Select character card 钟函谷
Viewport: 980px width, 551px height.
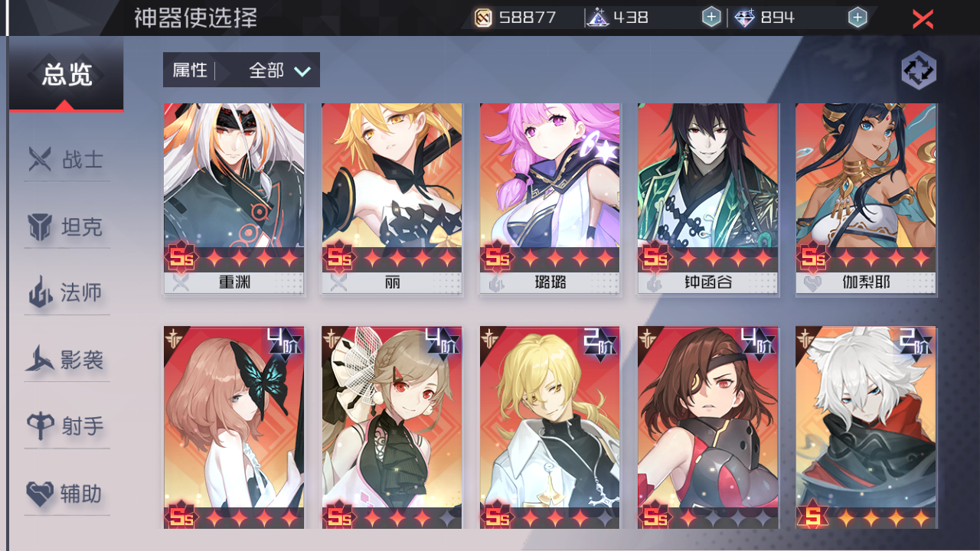click(x=707, y=199)
